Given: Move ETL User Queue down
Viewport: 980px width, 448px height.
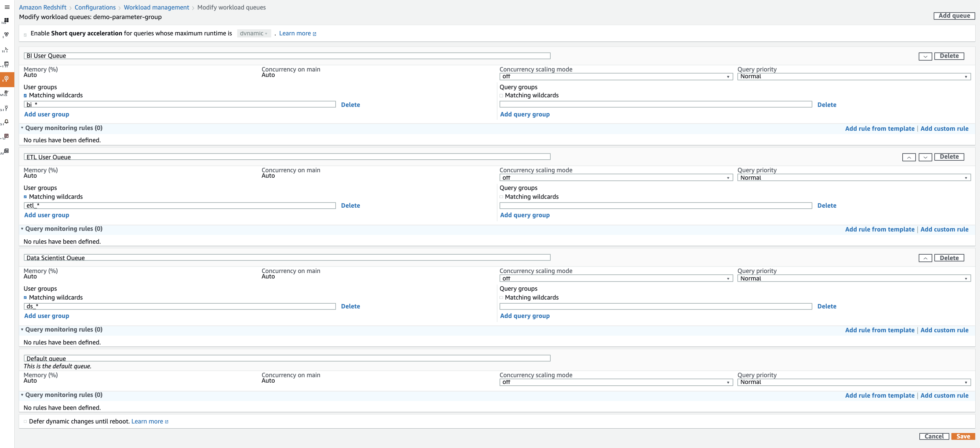Looking at the screenshot, I should (925, 157).
